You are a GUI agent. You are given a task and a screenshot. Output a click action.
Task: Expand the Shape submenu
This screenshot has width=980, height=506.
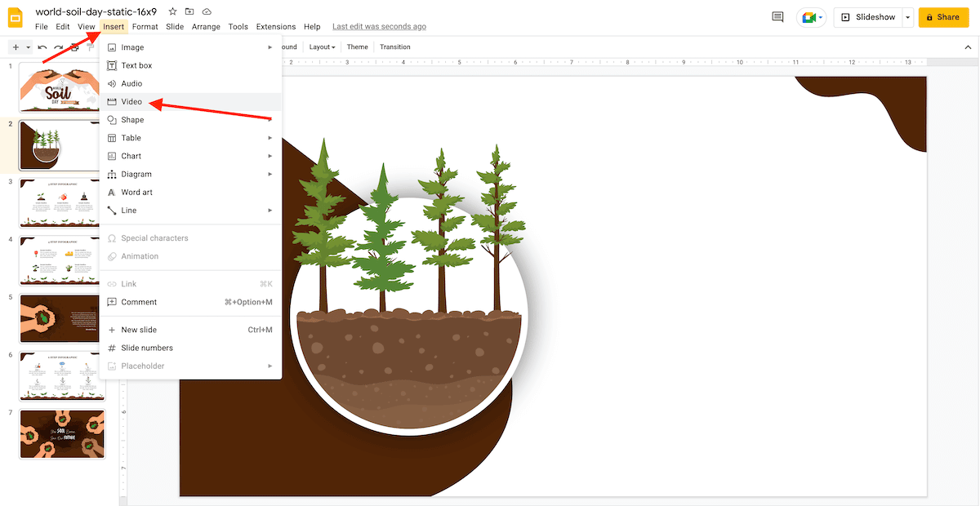pyautogui.click(x=190, y=120)
